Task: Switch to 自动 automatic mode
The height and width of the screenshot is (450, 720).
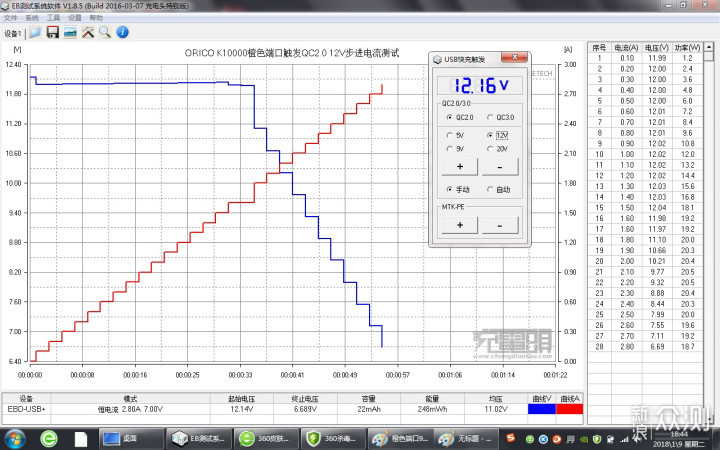Action: 492,189
